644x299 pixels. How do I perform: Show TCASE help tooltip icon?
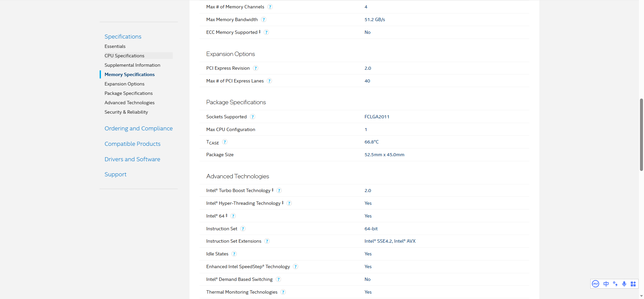tap(225, 142)
